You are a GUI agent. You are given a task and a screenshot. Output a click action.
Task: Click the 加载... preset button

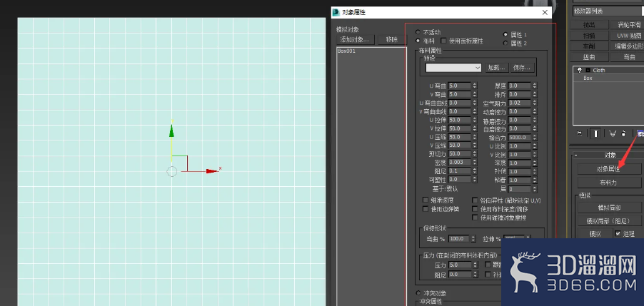coord(496,68)
